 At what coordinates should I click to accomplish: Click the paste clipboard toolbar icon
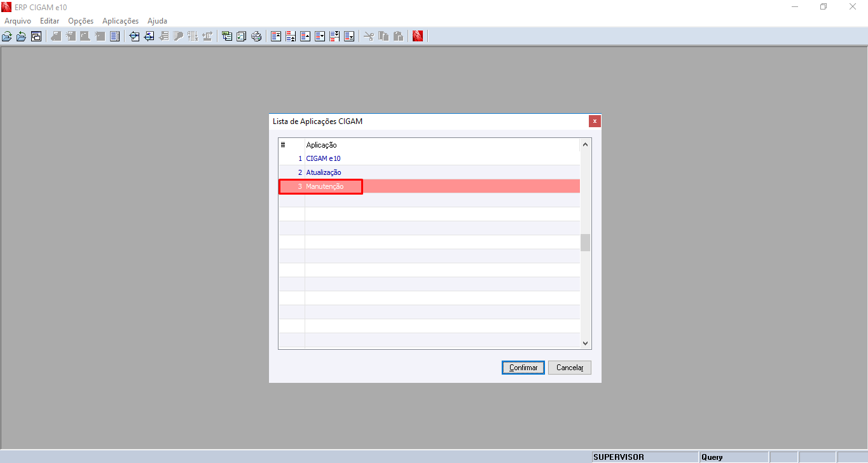click(398, 36)
